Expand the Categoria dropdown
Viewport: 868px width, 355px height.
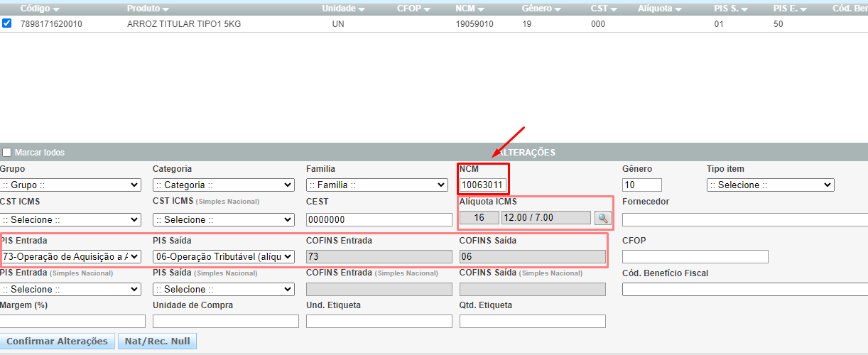pyautogui.click(x=223, y=185)
